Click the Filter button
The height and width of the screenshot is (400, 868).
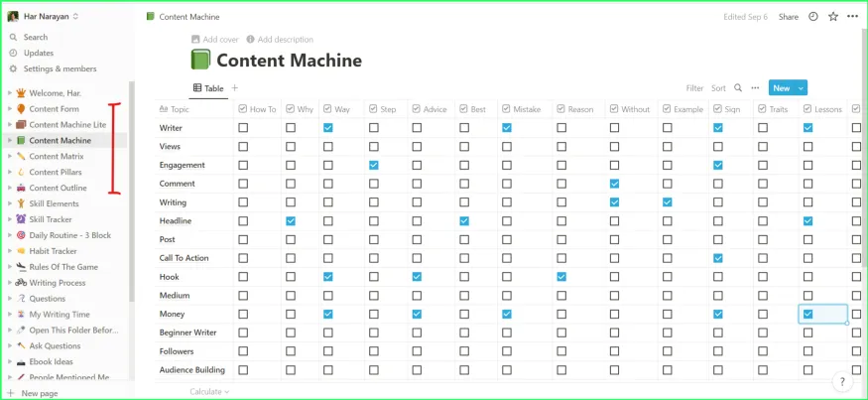point(694,88)
